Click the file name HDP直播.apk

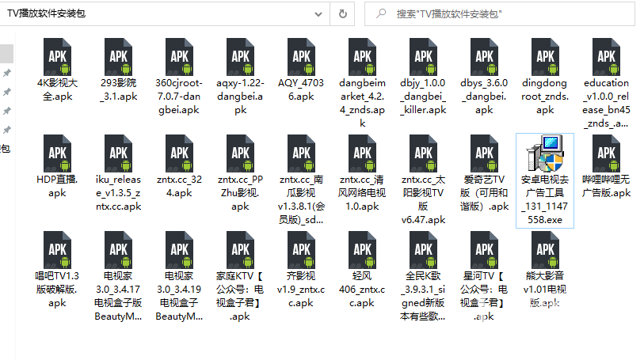(x=57, y=186)
